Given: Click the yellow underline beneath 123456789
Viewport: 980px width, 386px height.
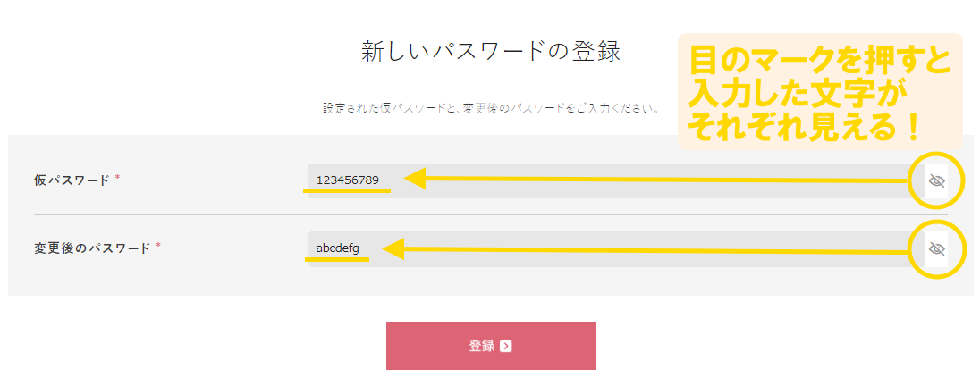Looking at the screenshot, I should 348,190.
